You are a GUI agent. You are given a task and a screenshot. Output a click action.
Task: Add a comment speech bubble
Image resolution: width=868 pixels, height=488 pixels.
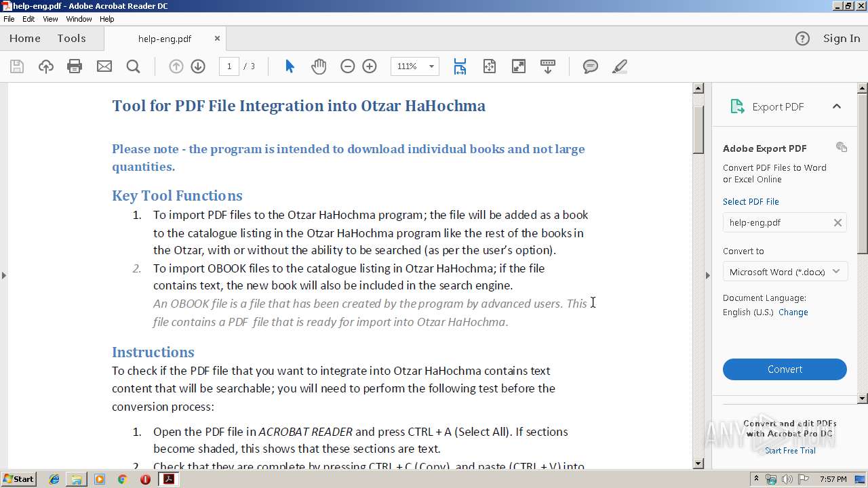[x=591, y=66]
